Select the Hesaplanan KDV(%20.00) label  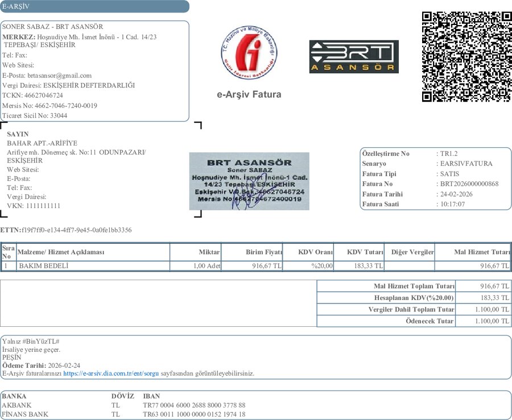(x=414, y=298)
